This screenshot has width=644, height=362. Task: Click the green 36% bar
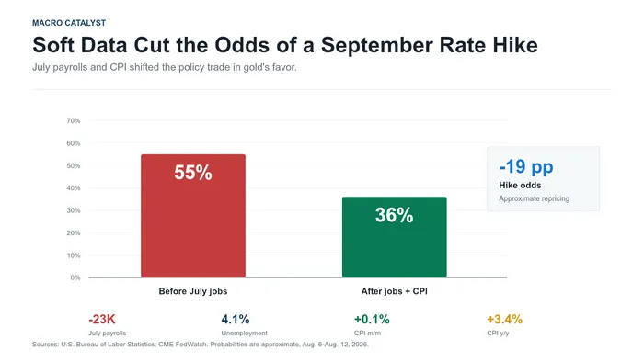tap(395, 237)
